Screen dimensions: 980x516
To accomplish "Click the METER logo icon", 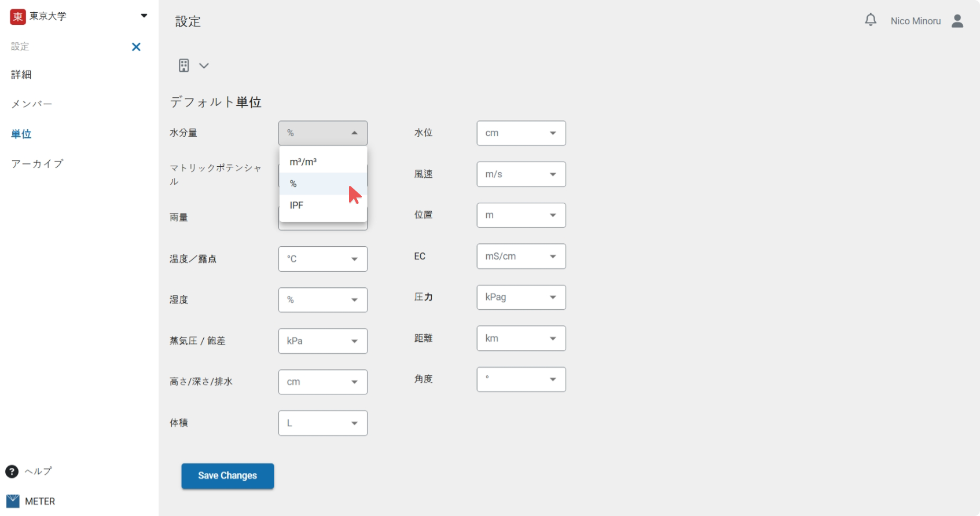I will (13, 501).
